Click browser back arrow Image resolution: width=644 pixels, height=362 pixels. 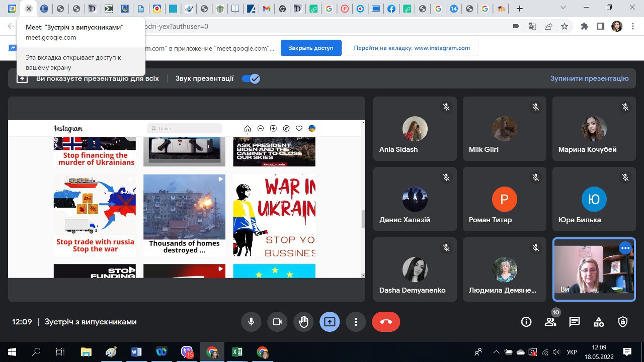pos(11,26)
